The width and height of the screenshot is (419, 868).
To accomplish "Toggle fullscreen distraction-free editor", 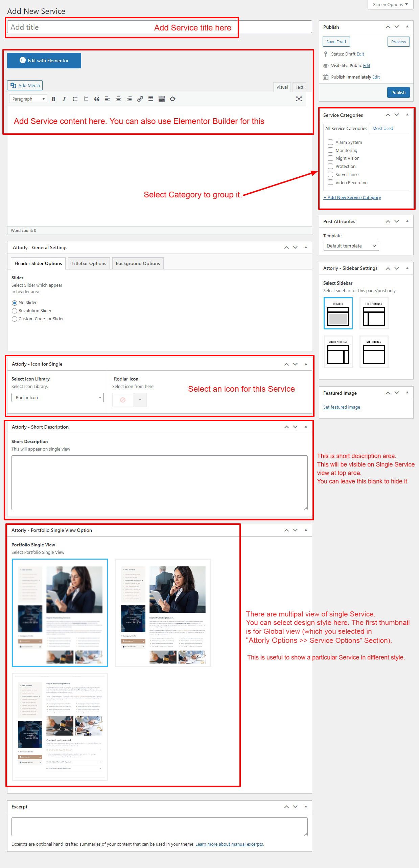I will [x=299, y=99].
